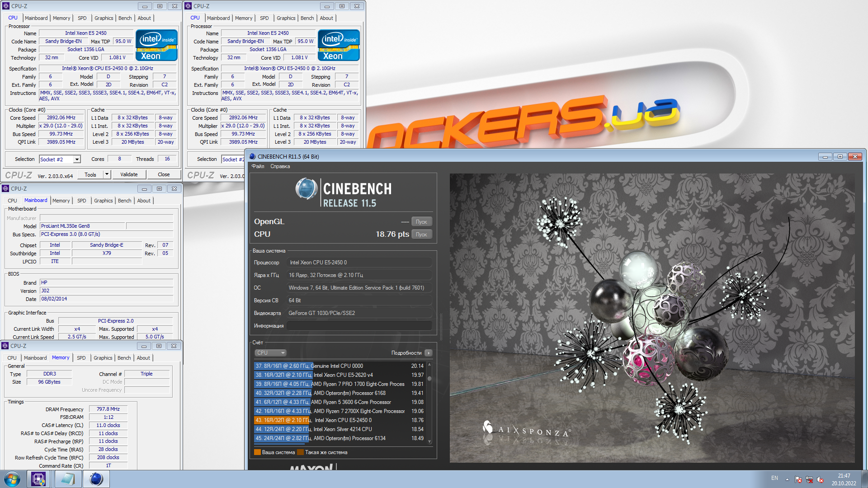This screenshot has height=488, width=868.
Task: Click DRAM Frequency value 797.8 MHz
Action: tap(108, 409)
